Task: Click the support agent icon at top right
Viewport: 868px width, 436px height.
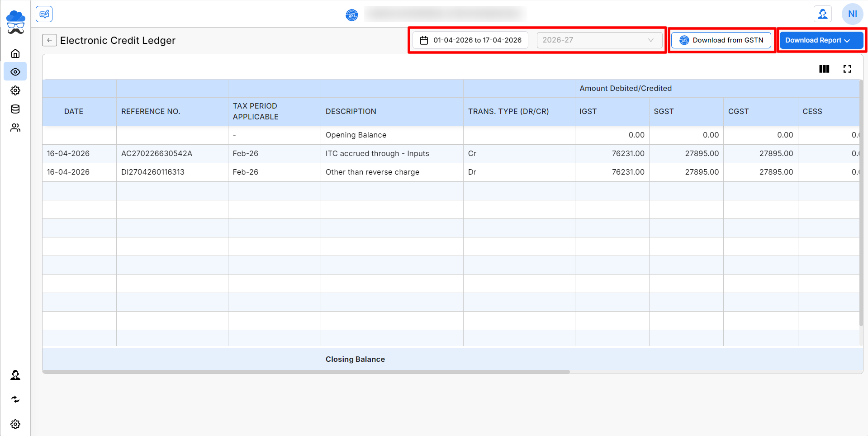Action: [x=822, y=14]
